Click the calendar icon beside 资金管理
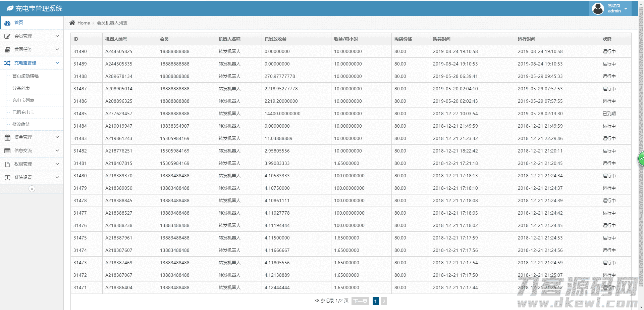Viewport: 644px width, 310px height. 7,137
